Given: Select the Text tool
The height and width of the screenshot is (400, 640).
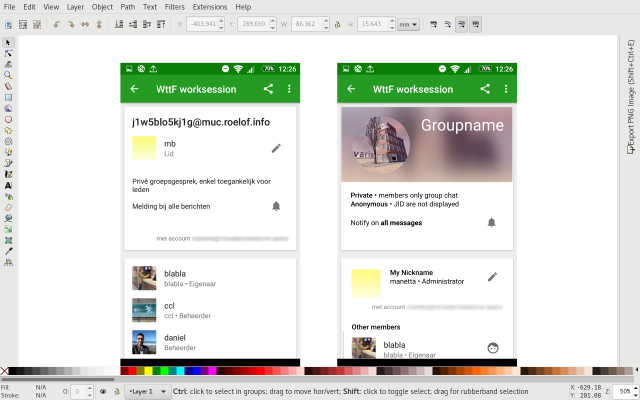Looking at the screenshot, I should [8, 185].
